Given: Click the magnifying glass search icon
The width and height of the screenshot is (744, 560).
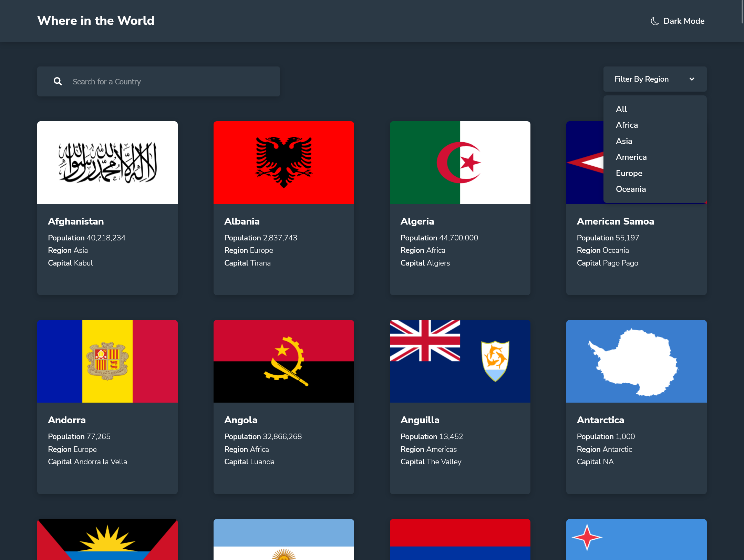Looking at the screenshot, I should [58, 82].
